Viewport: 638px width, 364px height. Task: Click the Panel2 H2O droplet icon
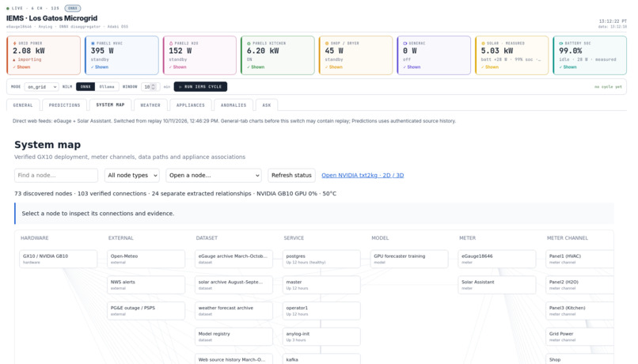[171, 43]
